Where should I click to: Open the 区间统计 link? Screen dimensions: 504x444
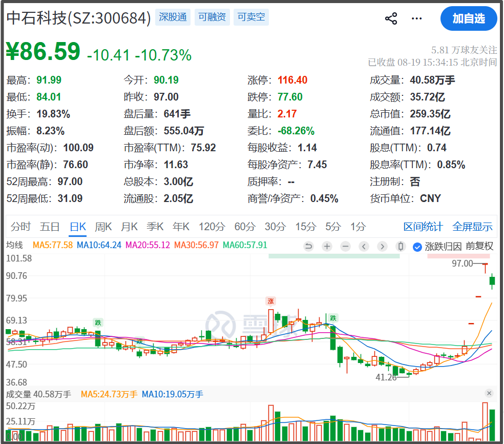point(423,227)
